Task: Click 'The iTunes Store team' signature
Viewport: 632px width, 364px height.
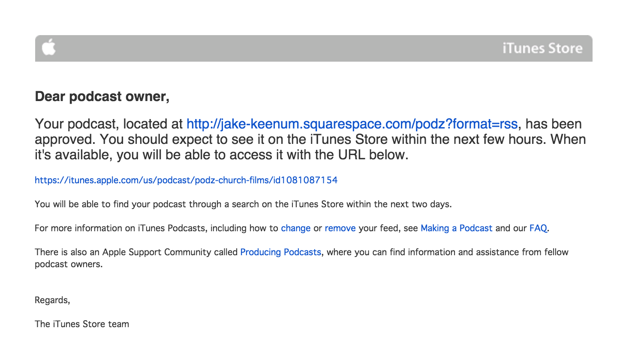Action: click(x=82, y=324)
